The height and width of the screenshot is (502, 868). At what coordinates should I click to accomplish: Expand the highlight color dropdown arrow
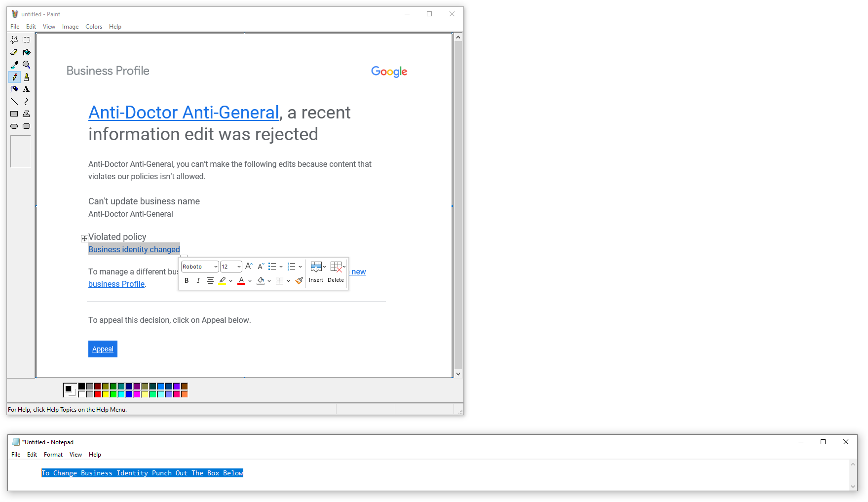tap(231, 281)
